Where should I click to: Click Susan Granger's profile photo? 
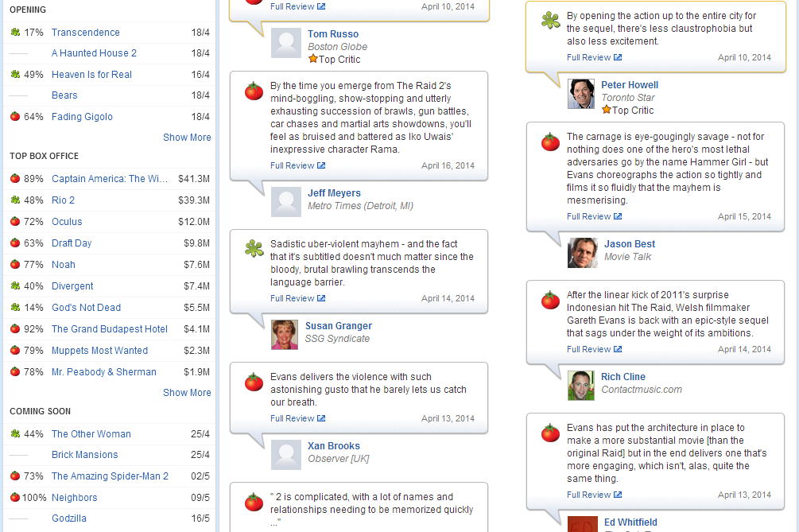point(285,335)
